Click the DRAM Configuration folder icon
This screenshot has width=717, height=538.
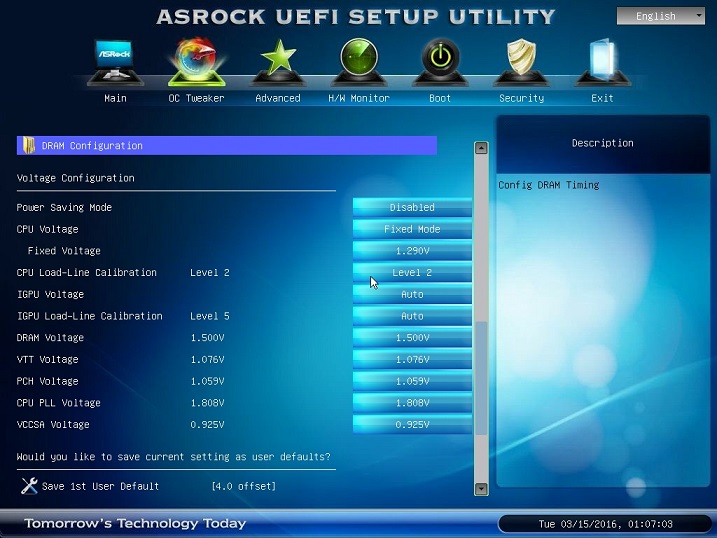pyautogui.click(x=29, y=145)
